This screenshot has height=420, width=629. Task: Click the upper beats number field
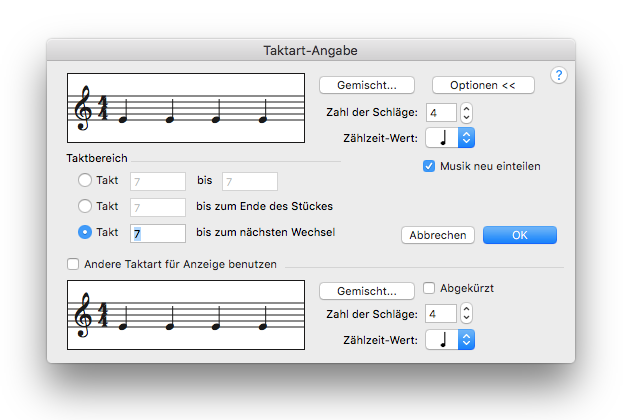[x=441, y=111]
